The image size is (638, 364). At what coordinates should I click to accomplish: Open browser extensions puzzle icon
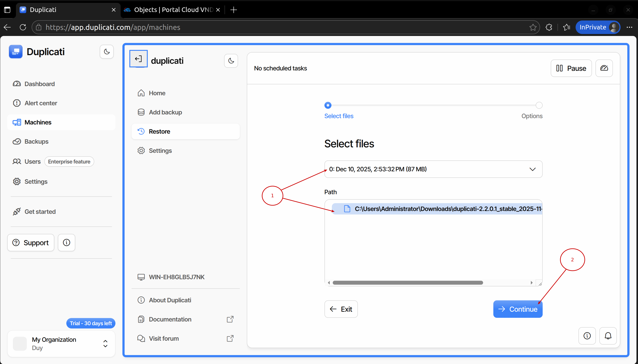549,27
